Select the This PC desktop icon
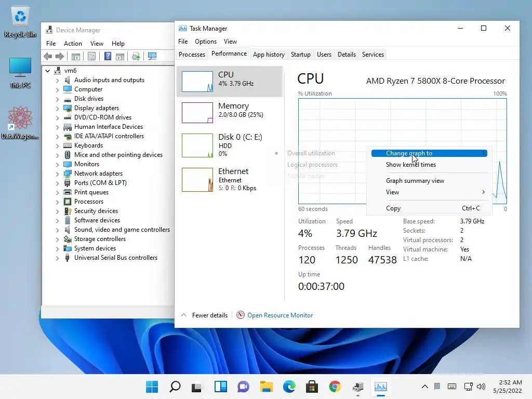Screen dimensions: 532x399 pos(20,73)
